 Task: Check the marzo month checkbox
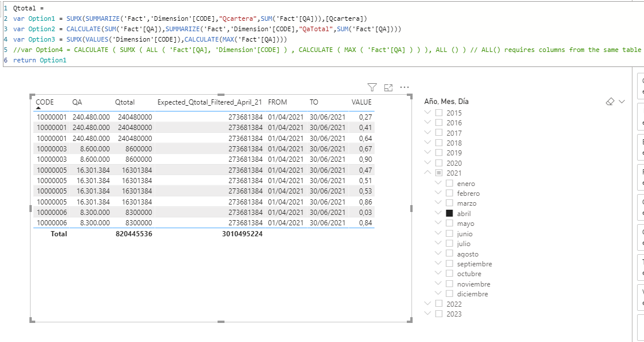click(x=450, y=203)
